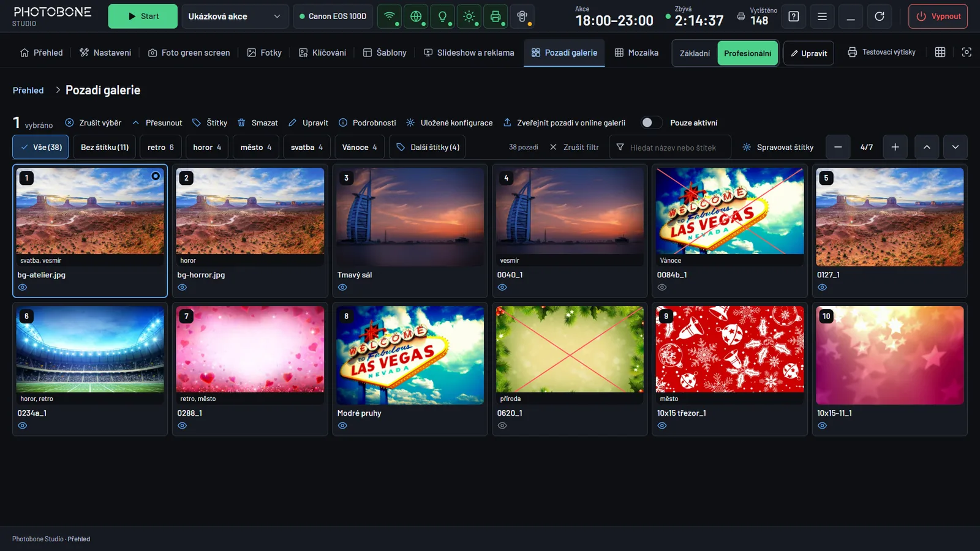This screenshot has height=551, width=980.
Task: Open the Šablony tab
Action: 385,53
